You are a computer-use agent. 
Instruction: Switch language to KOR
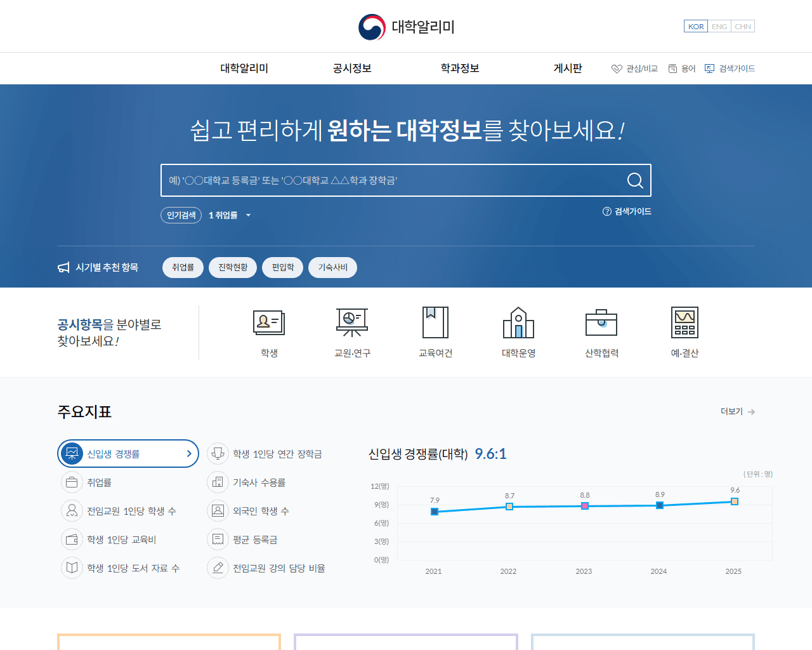pyautogui.click(x=696, y=27)
